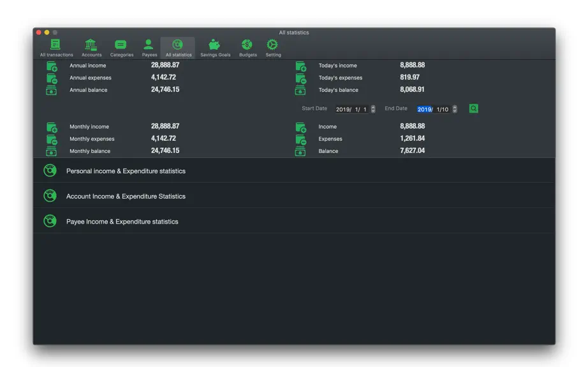The height and width of the screenshot is (367, 588).
Task: Click the Monthly expenses label
Action: pos(92,138)
